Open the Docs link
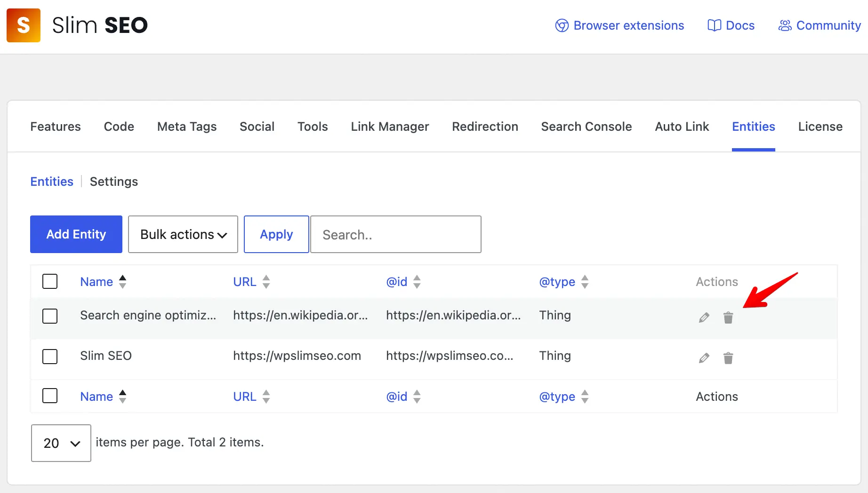The height and width of the screenshot is (493, 868). pyautogui.click(x=731, y=25)
